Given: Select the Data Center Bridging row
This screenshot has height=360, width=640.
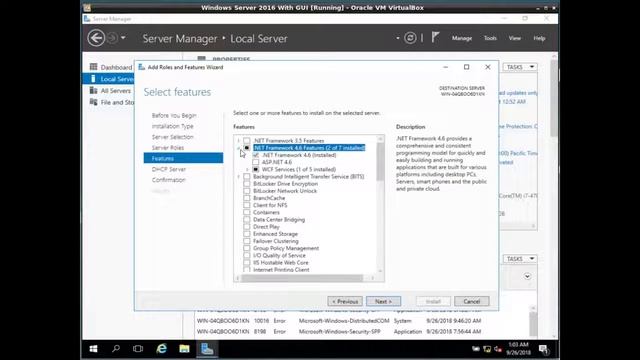Looking at the screenshot, I should click(x=279, y=220).
